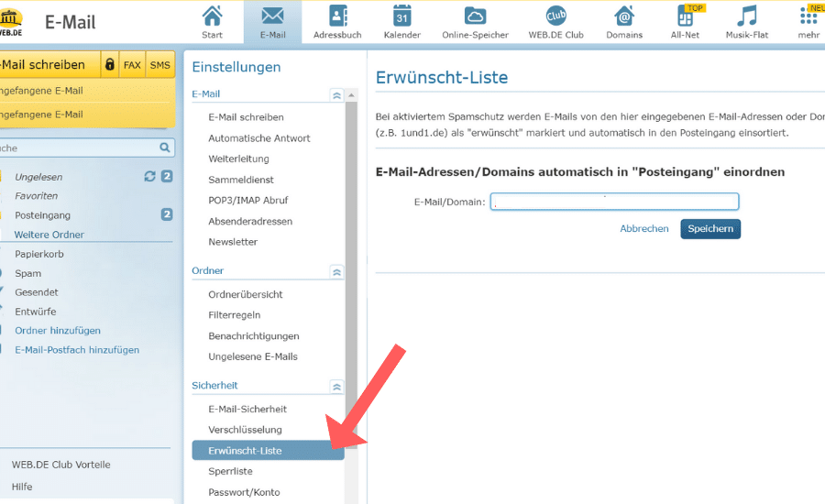
Task: Open the Musik-Flat note icon
Action: 748,16
